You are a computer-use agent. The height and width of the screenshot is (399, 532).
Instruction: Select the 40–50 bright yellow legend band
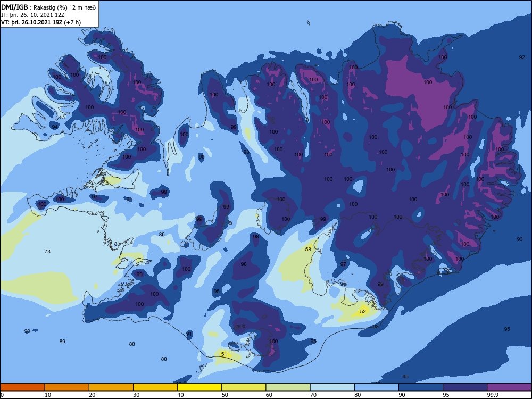click(x=199, y=387)
